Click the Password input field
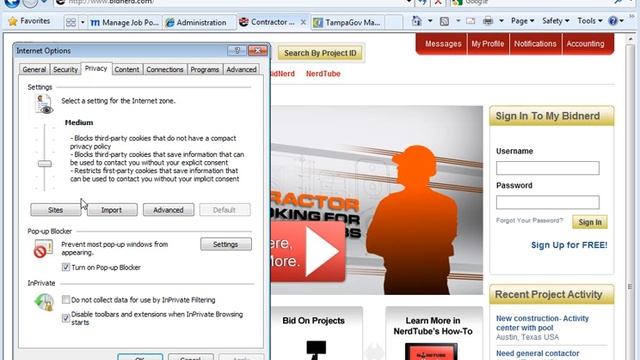The height and width of the screenshot is (360, 640). (x=548, y=202)
